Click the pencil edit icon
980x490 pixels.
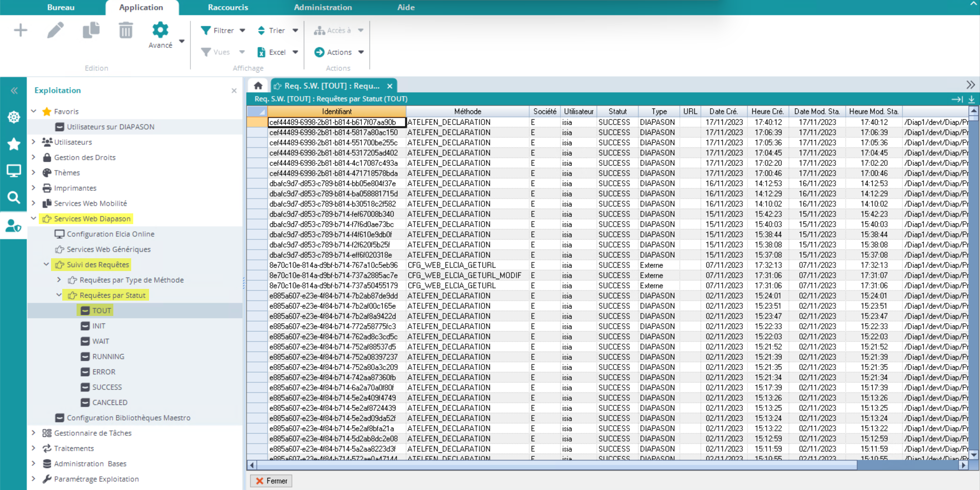coord(56,31)
